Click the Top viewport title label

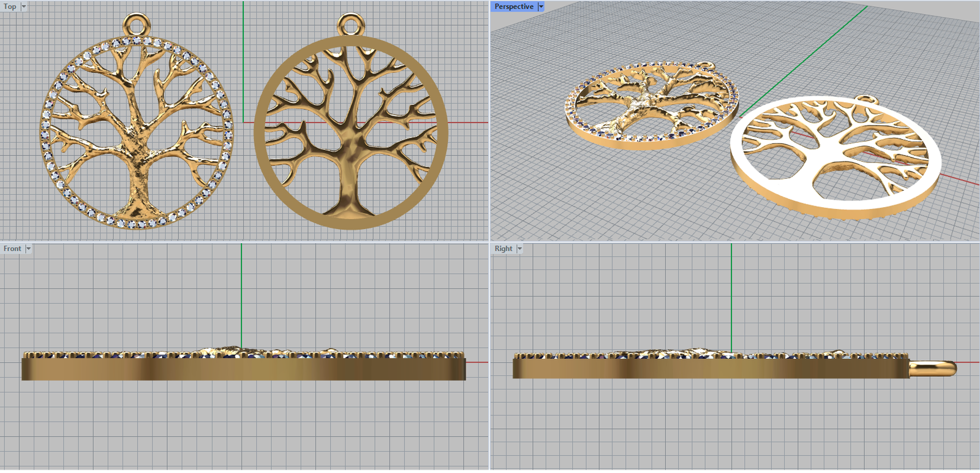[10, 7]
